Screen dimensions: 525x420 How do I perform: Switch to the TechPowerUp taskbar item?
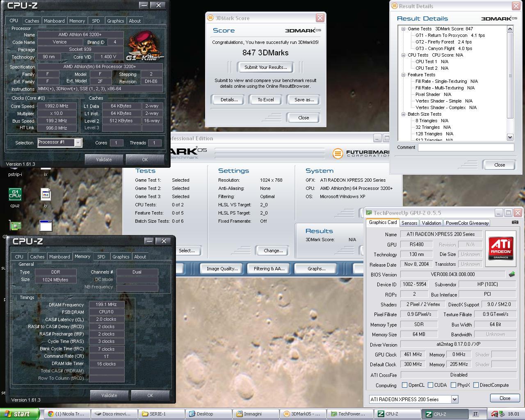pyautogui.click(x=351, y=414)
